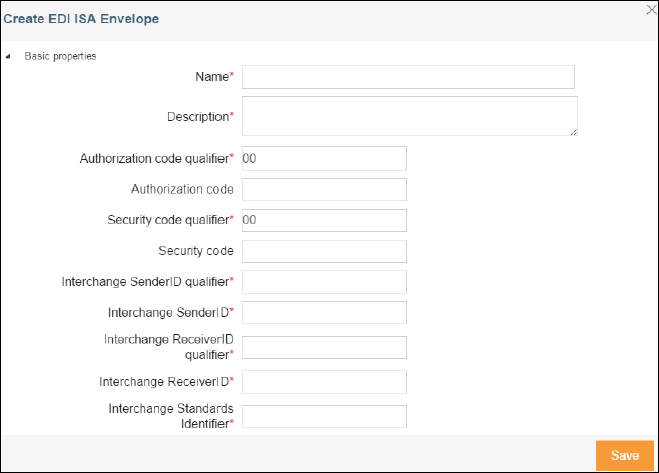Click the empty Security code input
The width and height of the screenshot is (659, 473).
pyautogui.click(x=323, y=251)
